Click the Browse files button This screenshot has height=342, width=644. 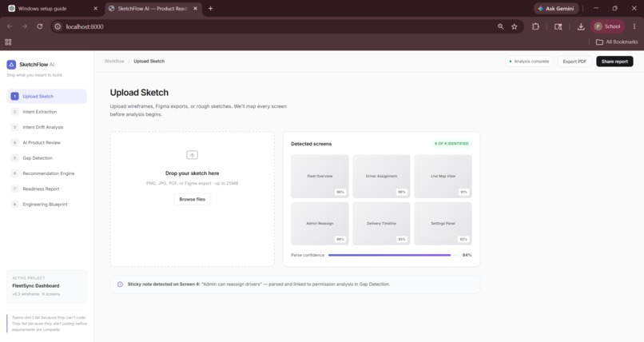pos(193,199)
